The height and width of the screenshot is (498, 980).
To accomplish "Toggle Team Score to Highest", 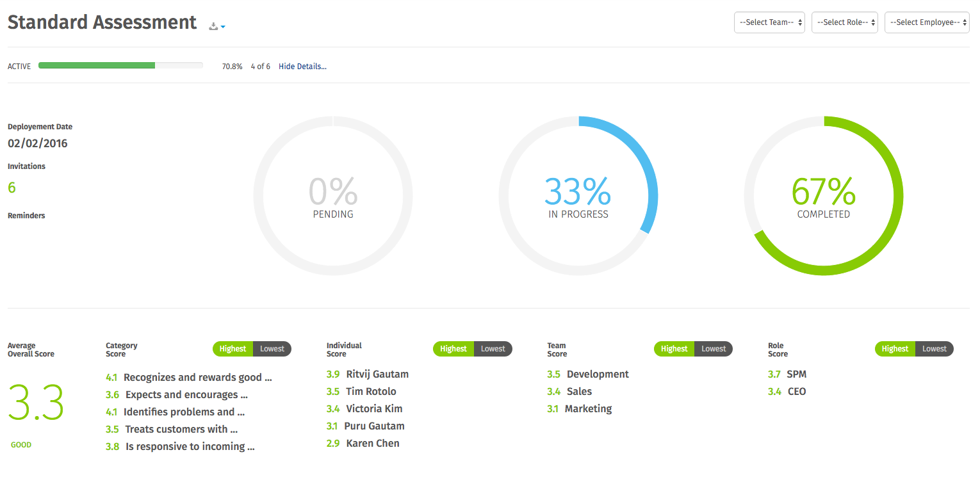I will [674, 349].
